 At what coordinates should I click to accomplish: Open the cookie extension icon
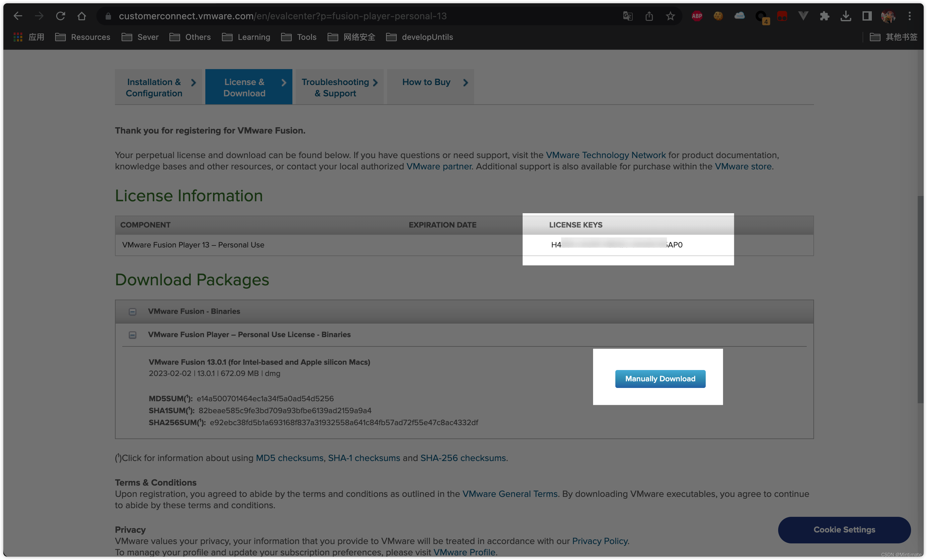[x=718, y=16]
